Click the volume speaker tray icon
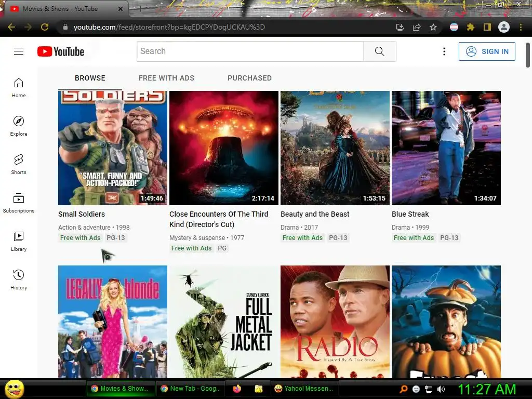Viewport: 532px width, 399px height. 441,389
